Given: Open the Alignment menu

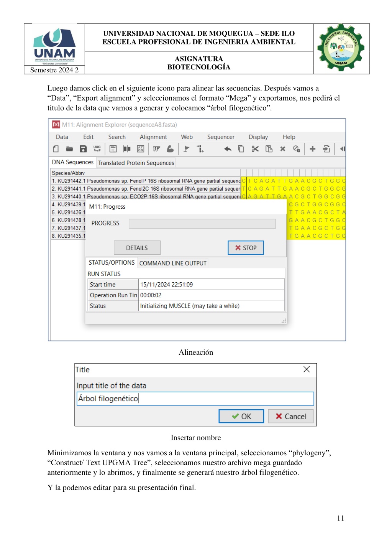Looking at the screenshot, I should tap(153, 137).
